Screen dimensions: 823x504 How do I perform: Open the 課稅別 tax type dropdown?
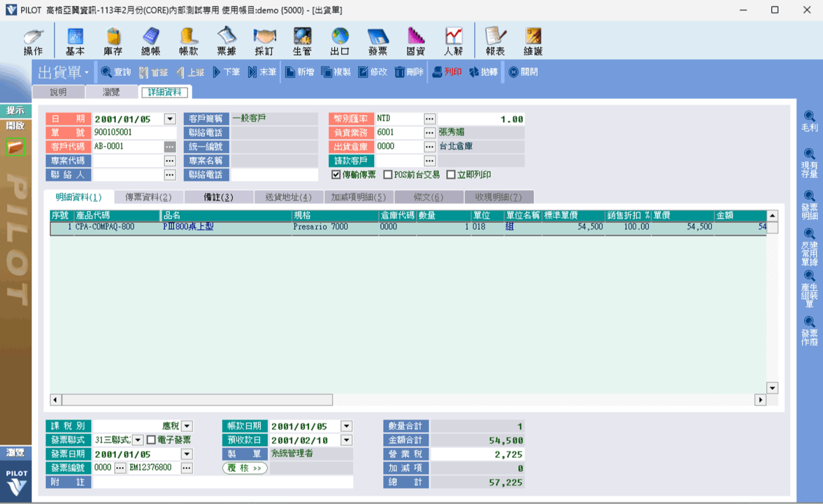click(x=187, y=426)
